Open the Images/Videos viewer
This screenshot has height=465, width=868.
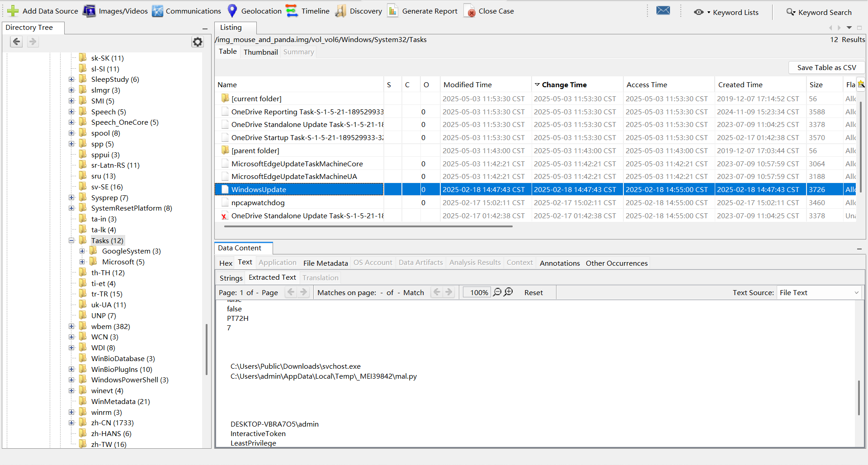[89, 11]
